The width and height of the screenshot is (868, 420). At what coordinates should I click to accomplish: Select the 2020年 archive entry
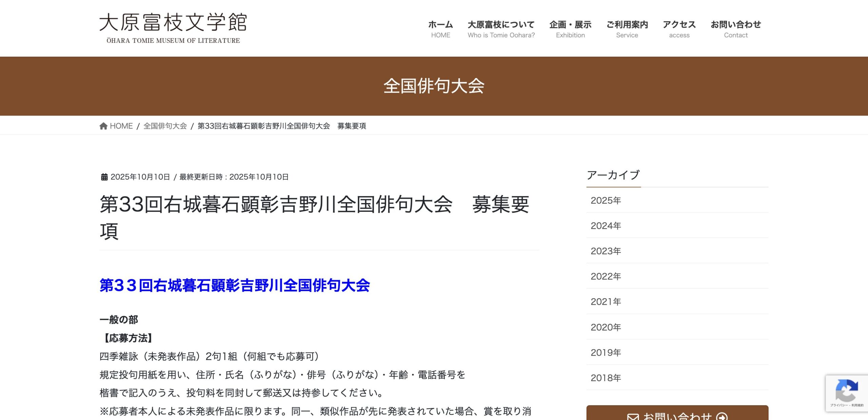606,327
